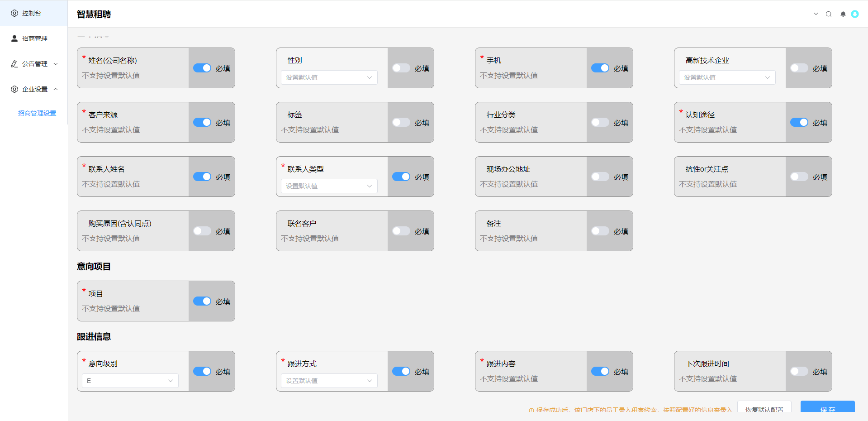Enable 必填 for 联名客户
The image size is (868, 421).
(x=401, y=231)
